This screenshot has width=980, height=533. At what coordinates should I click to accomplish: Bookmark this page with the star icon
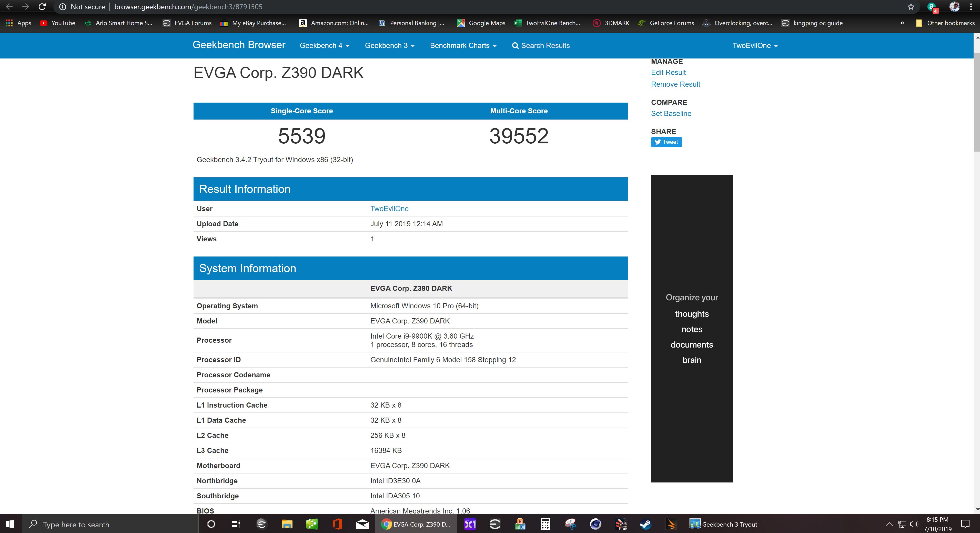point(911,6)
